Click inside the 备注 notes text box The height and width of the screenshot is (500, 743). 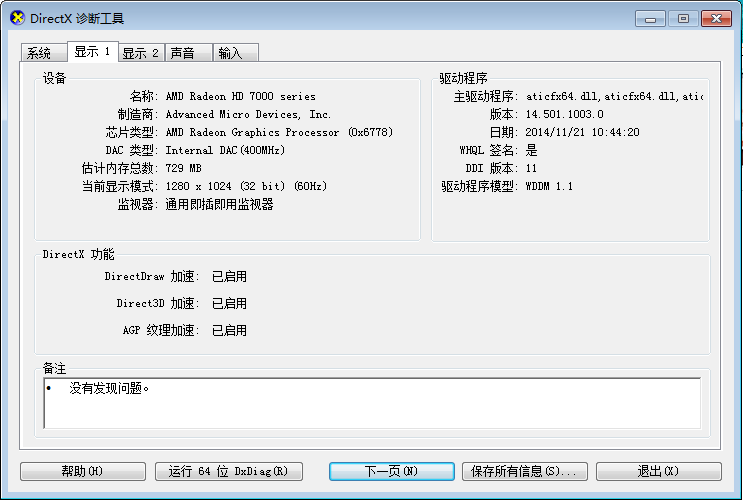click(372, 403)
